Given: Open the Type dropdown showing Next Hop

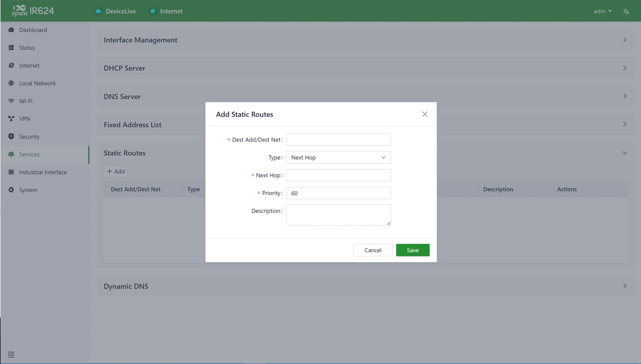Looking at the screenshot, I should click(x=338, y=157).
